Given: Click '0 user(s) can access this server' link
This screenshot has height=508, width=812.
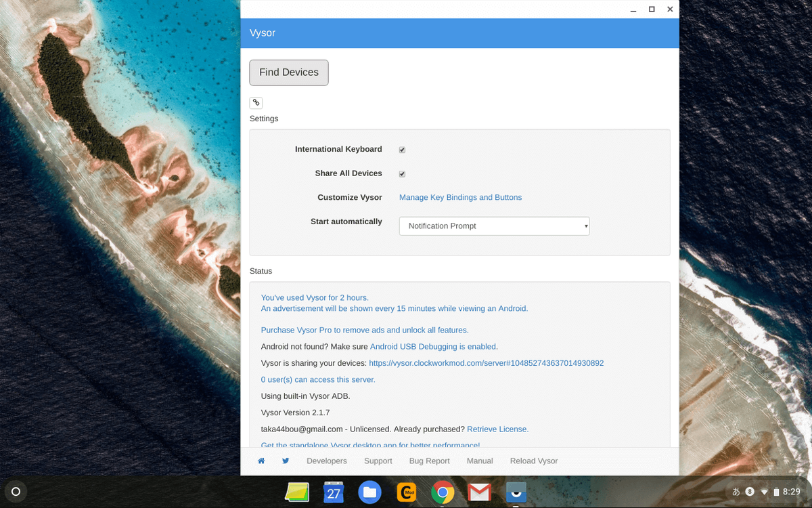Looking at the screenshot, I should click(318, 379).
